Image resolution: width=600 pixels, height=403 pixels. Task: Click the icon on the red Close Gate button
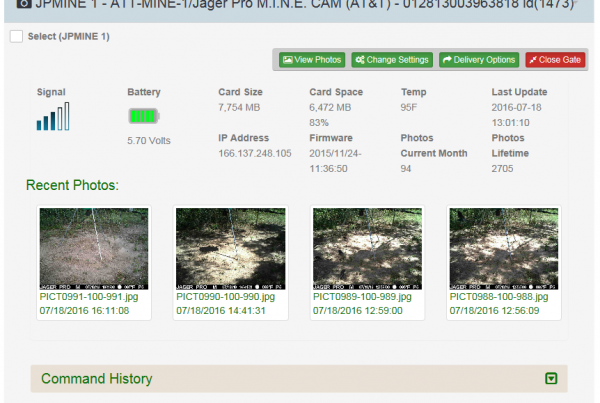pyautogui.click(x=533, y=60)
